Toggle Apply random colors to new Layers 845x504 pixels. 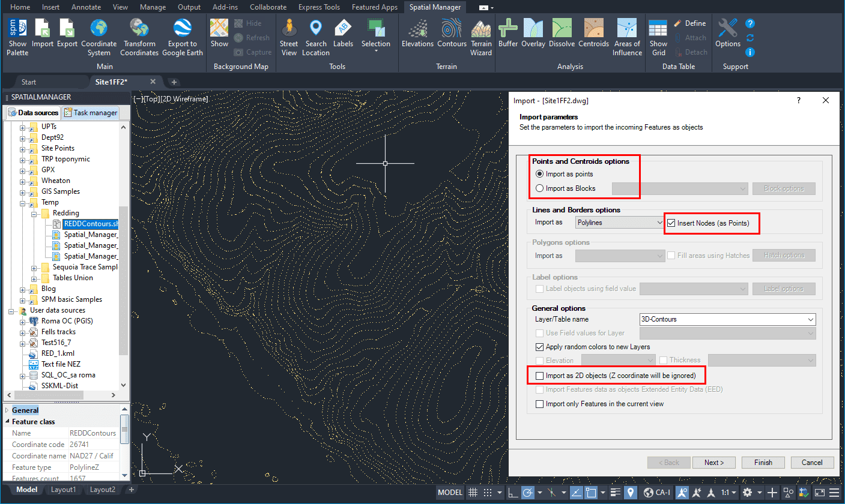click(x=539, y=347)
